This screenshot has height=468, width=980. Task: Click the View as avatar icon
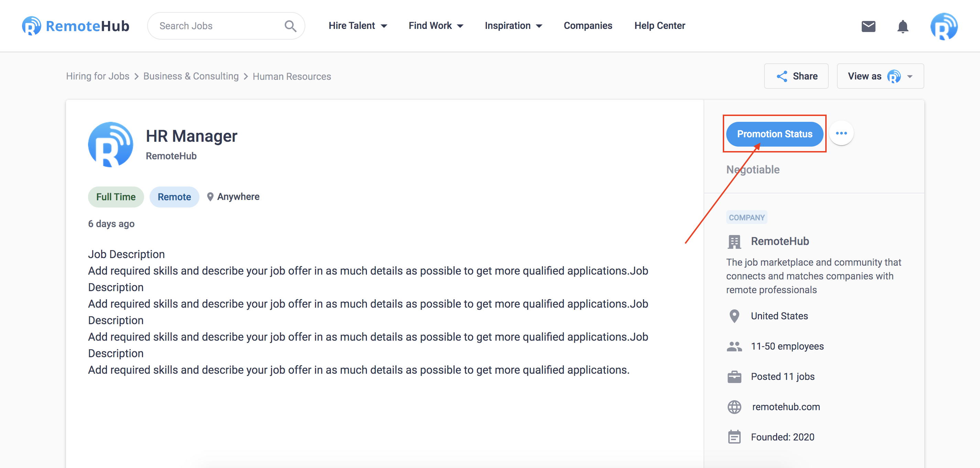click(894, 76)
